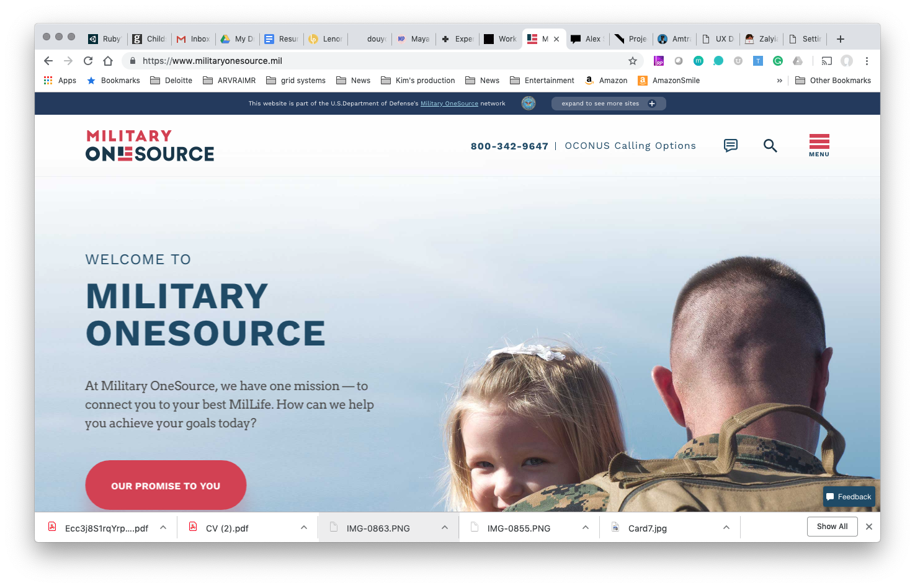Click the Google Drive extension icon

pyautogui.click(x=798, y=61)
